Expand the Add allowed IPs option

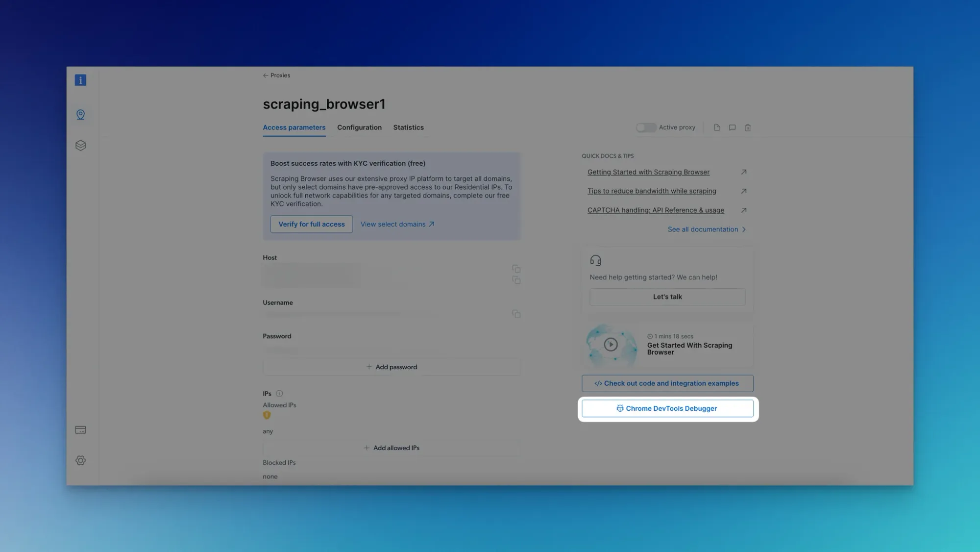coord(392,448)
